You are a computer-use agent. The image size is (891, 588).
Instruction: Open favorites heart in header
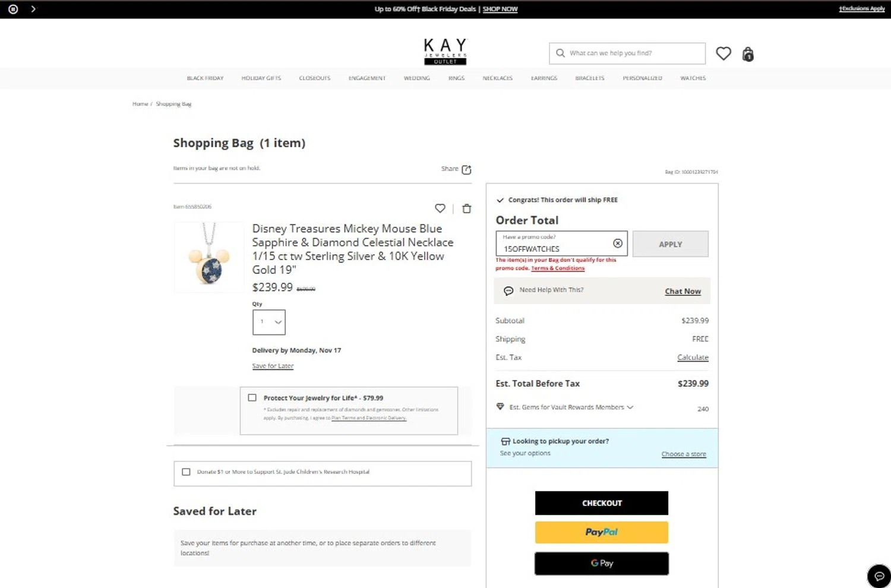(723, 53)
